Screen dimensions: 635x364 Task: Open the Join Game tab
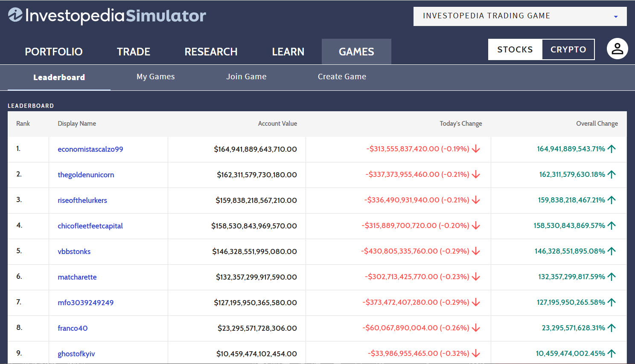(246, 77)
